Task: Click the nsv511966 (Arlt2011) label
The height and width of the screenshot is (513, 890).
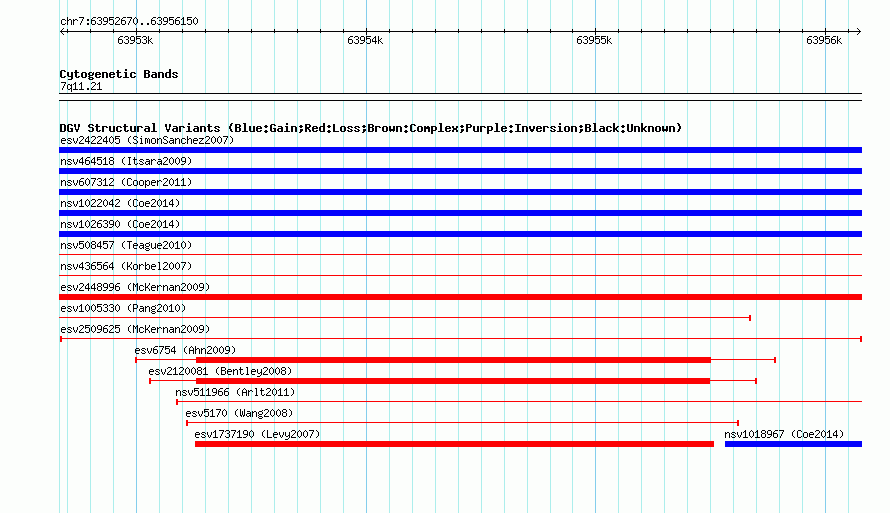Action: tap(235, 392)
